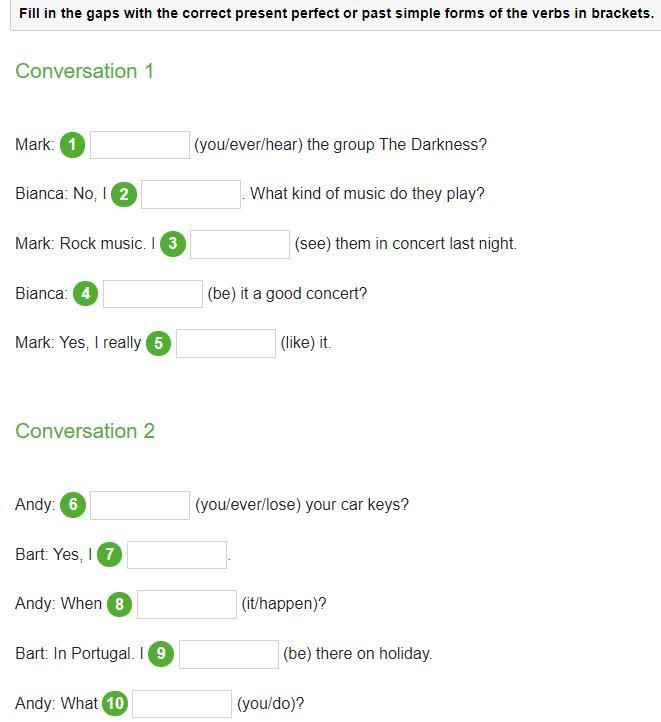Select the input field before '(see) them'
Viewport: 661px width, 722px height.
pos(240,244)
